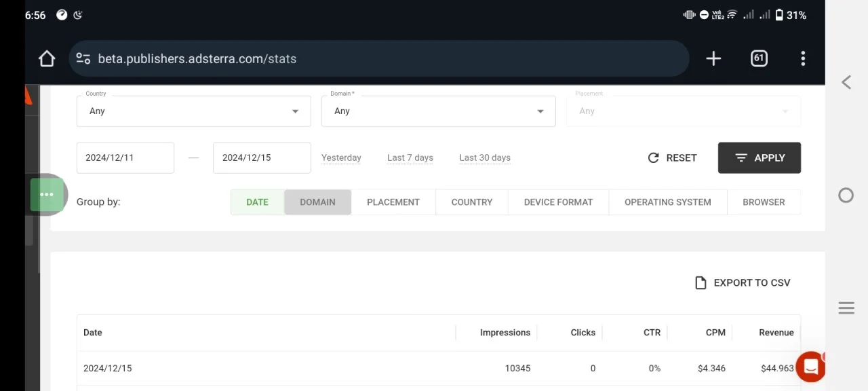Tap the battery 31% indicator
868x391 pixels.
(791, 15)
